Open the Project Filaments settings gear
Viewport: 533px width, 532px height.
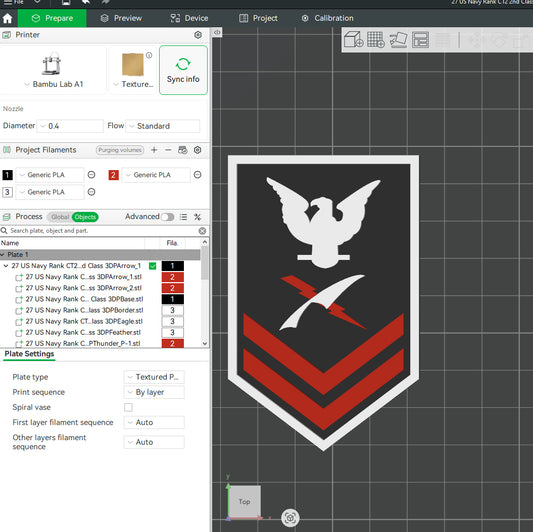coord(197,150)
